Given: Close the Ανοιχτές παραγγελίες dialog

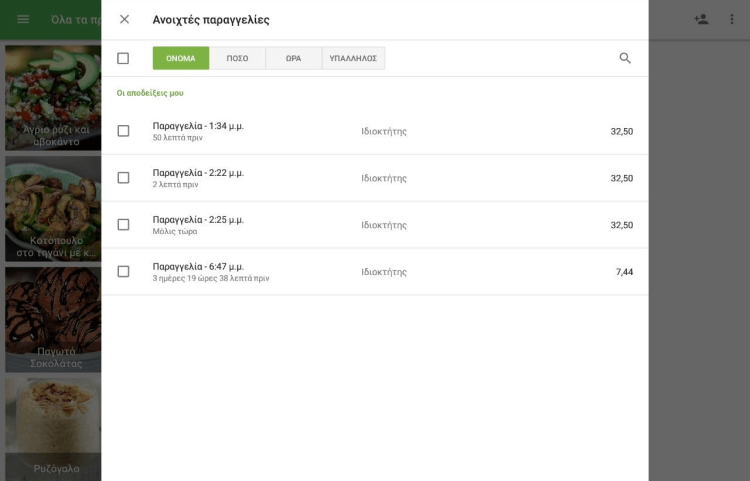Looking at the screenshot, I should pyautogui.click(x=124, y=19).
